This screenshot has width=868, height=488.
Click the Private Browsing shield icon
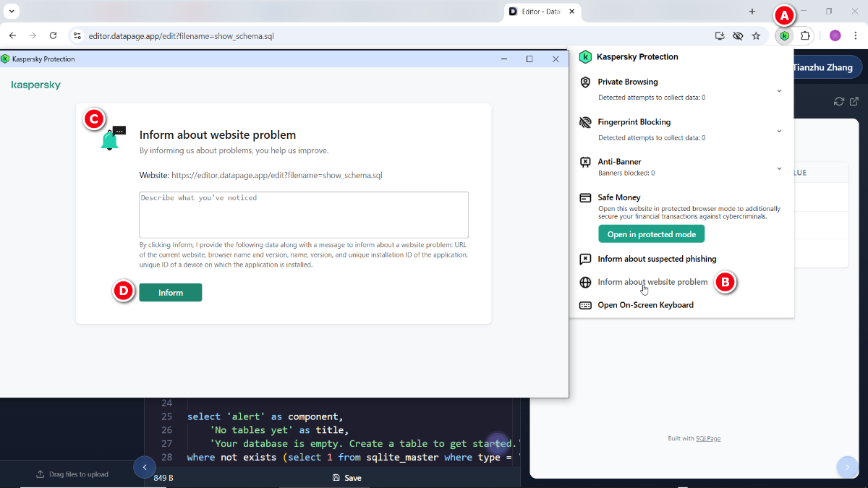tap(585, 82)
